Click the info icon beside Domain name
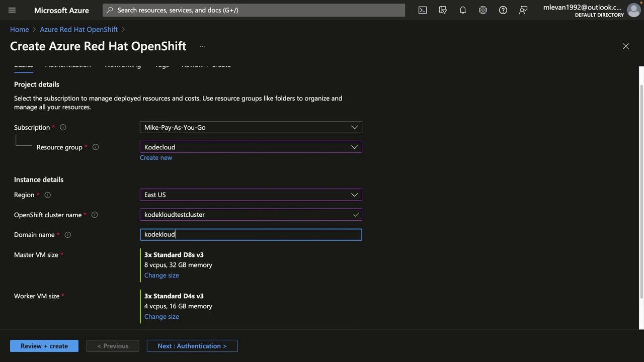 68,235
